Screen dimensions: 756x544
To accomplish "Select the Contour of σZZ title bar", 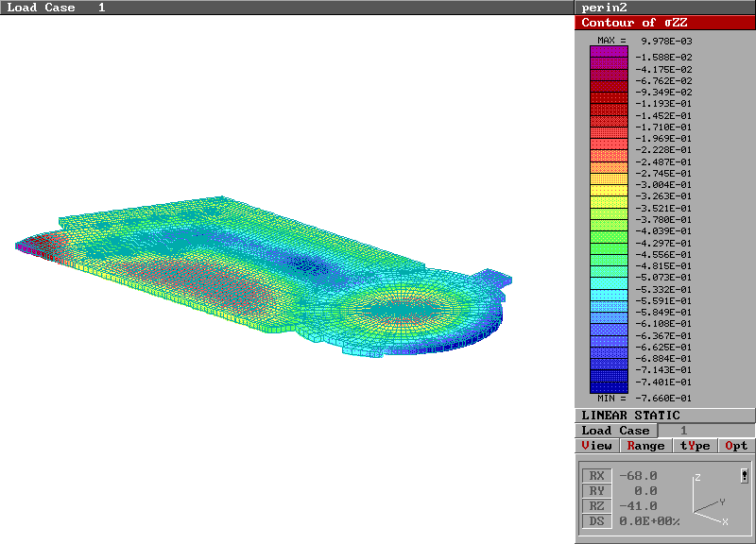I will [x=664, y=23].
